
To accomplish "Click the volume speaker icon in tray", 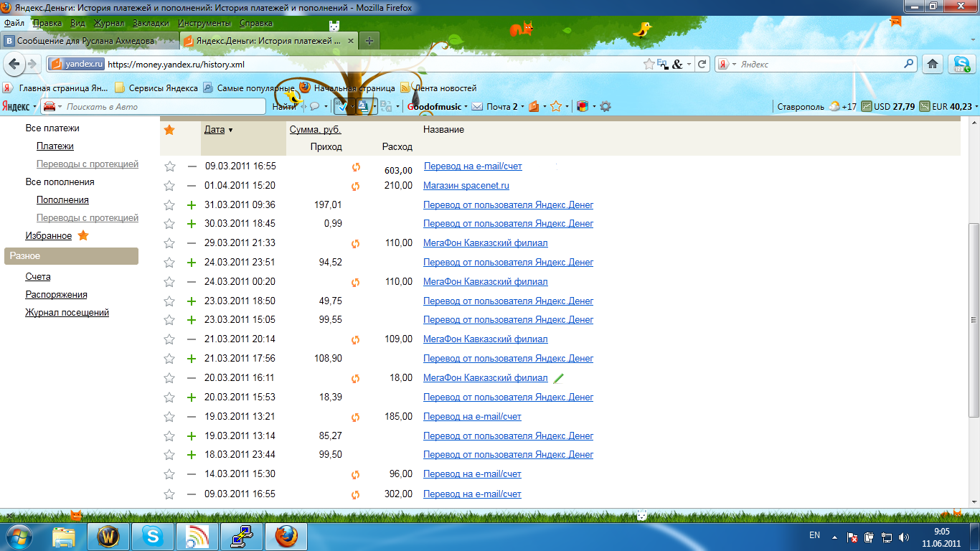I will [x=905, y=537].
